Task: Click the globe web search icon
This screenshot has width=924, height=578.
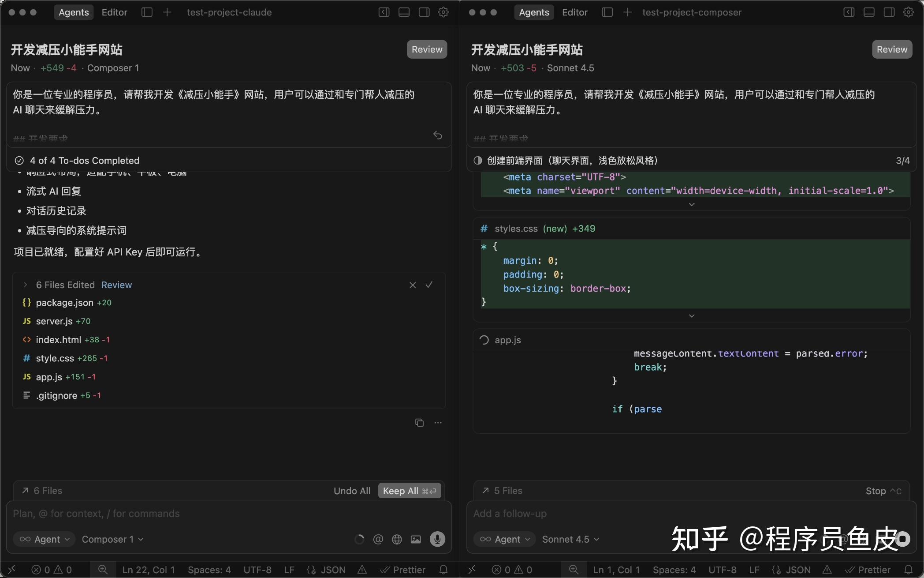Action: [397, 539]
